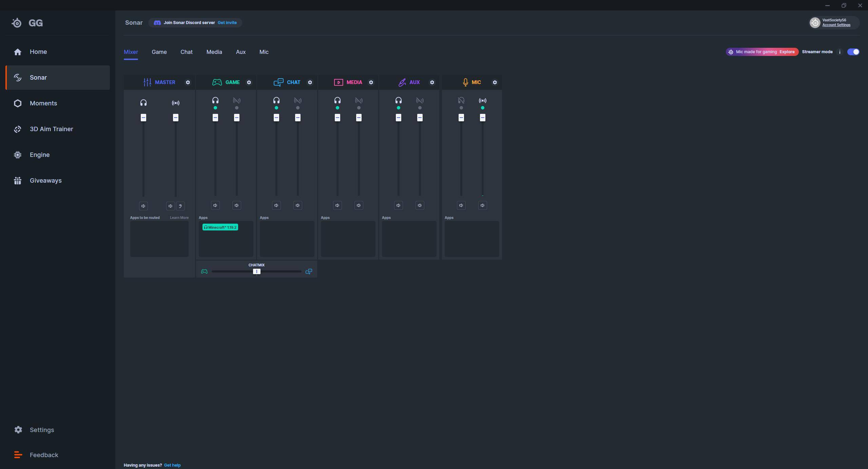Open the Mic tab

(x=264, y=52)
